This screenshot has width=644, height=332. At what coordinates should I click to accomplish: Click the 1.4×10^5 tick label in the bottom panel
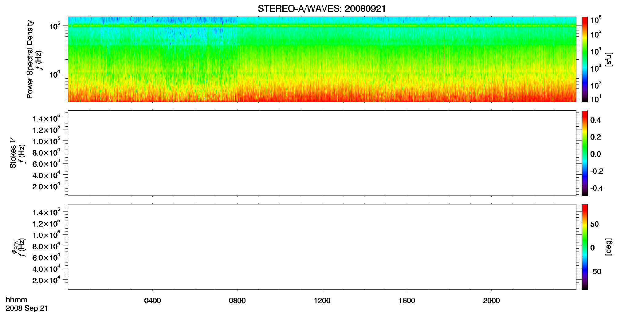46,213
